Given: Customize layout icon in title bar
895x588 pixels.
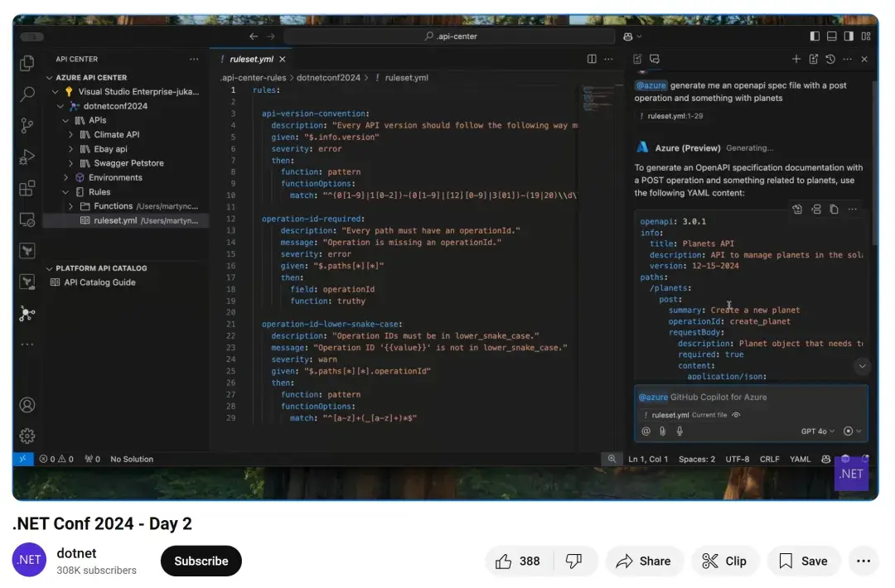Looking at the screenshot, I should click(866, 36).
